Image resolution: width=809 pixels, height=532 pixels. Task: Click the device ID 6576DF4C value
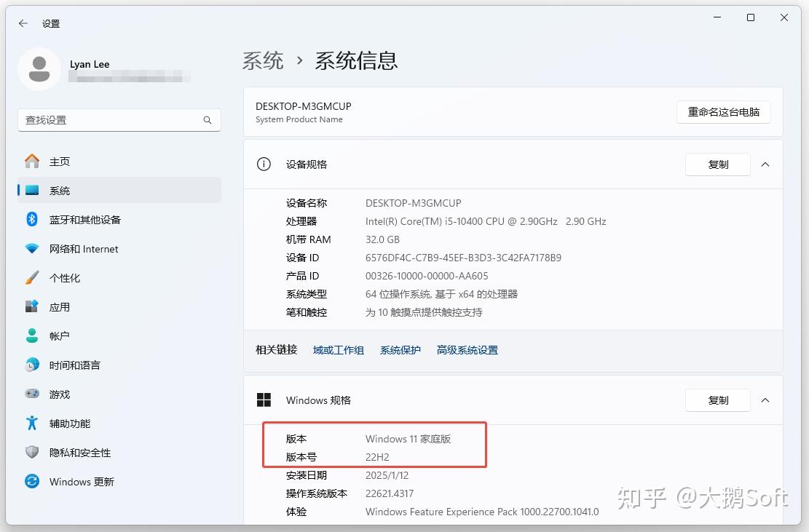463,258
